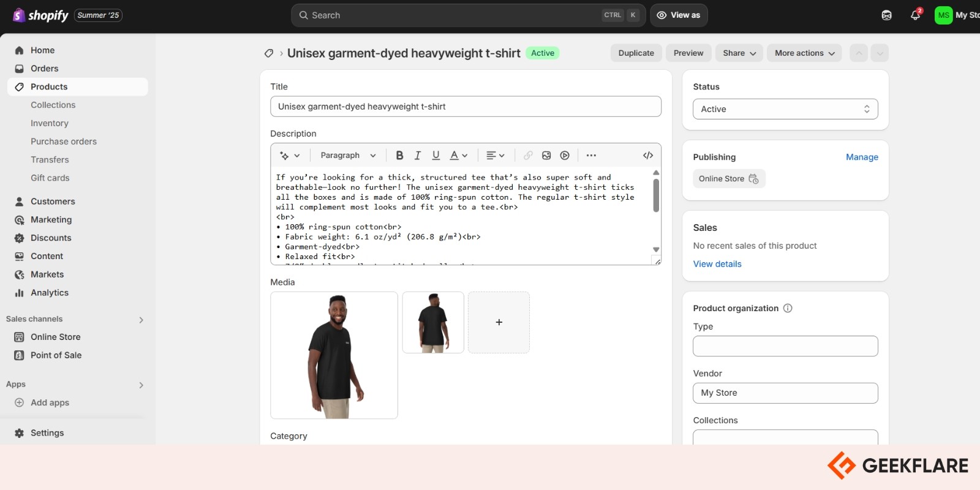Open the notifications bell
This screenshot has width=980, height=490.
pyautogui.click(x=915, y=15)
